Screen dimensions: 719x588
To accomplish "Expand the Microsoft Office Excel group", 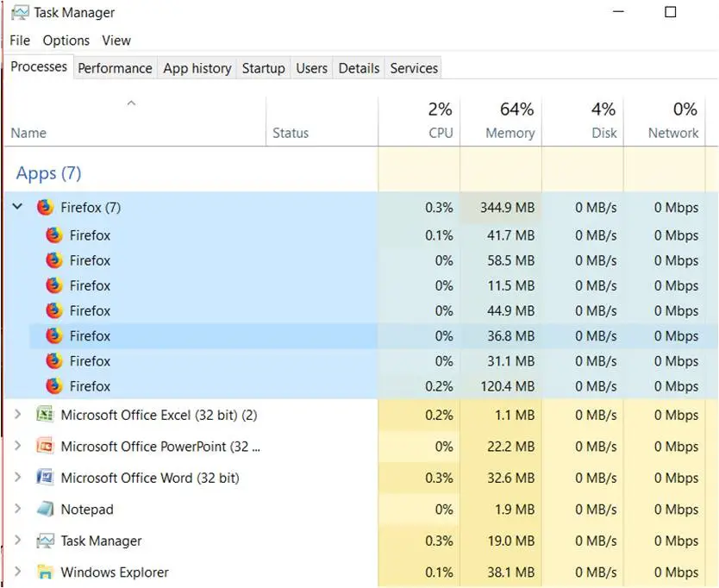I will tap(17, 415).
